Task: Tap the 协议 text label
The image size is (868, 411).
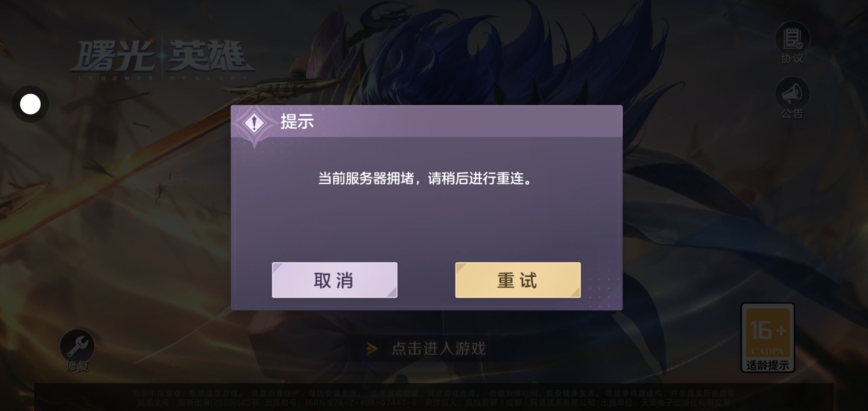Action: coord(792,58)
